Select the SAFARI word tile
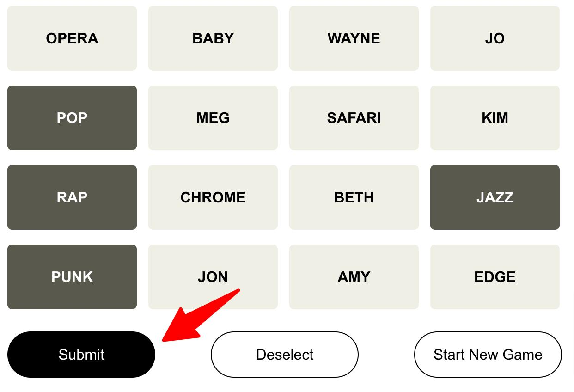 pos(354,118)
